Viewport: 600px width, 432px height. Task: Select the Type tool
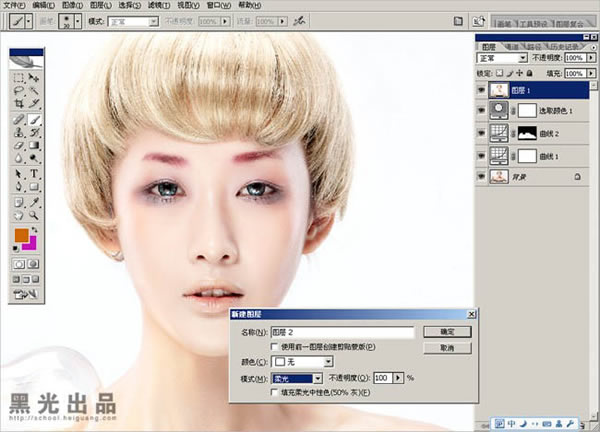pyautogui.click(x=34, y=174)
